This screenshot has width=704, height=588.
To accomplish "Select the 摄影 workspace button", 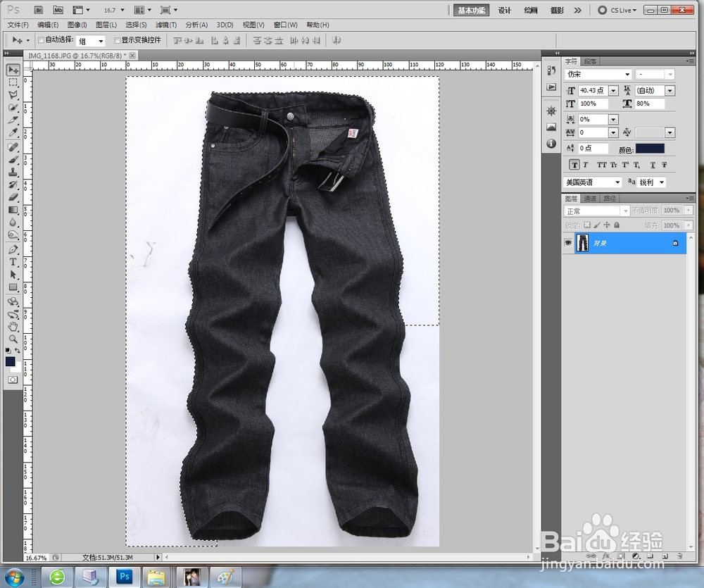I will (x=557, y=11).
